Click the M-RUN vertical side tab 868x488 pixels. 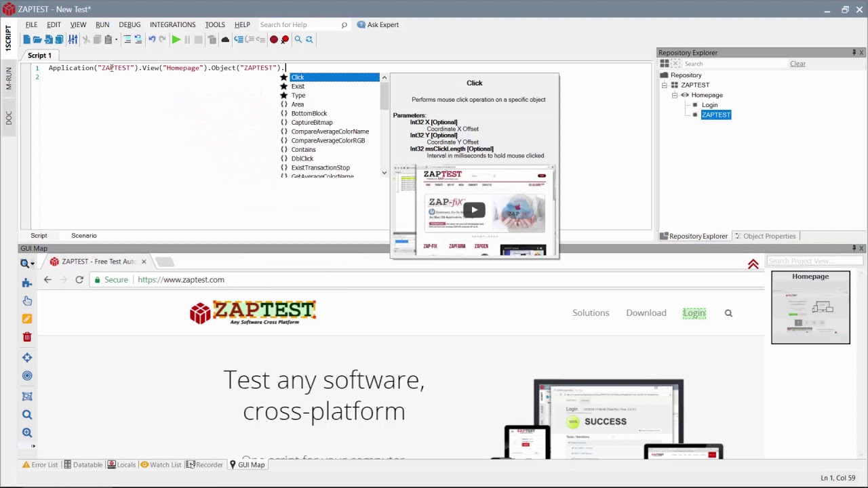[x=9, y=79]
